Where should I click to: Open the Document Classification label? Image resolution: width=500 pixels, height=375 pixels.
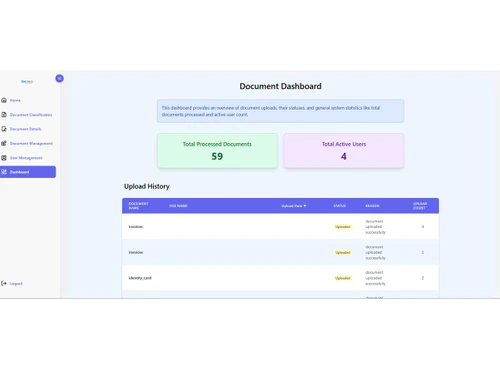(x=31, y=115)
